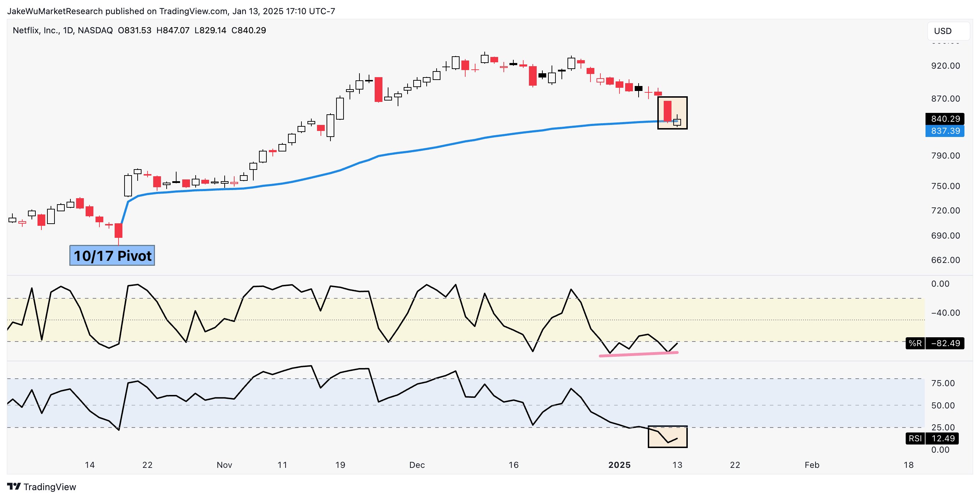
Task: Click the TradingView logo at the bottom
Action: point(42,487)
